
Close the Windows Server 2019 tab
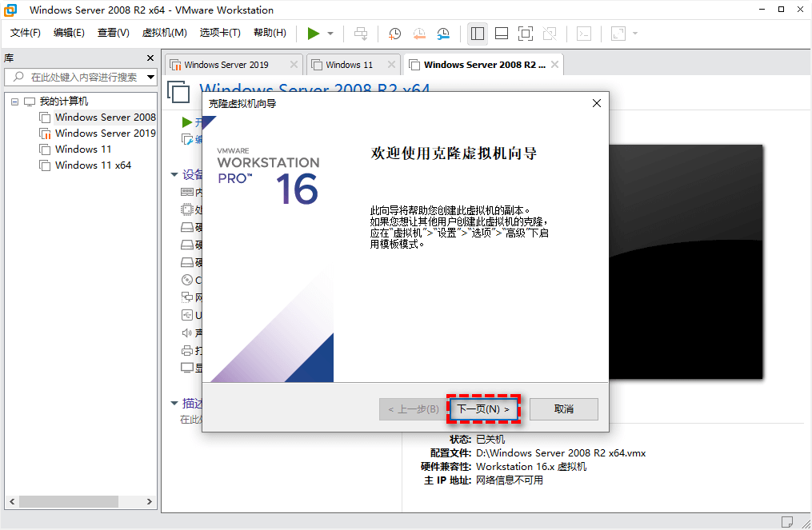point(294,64)
